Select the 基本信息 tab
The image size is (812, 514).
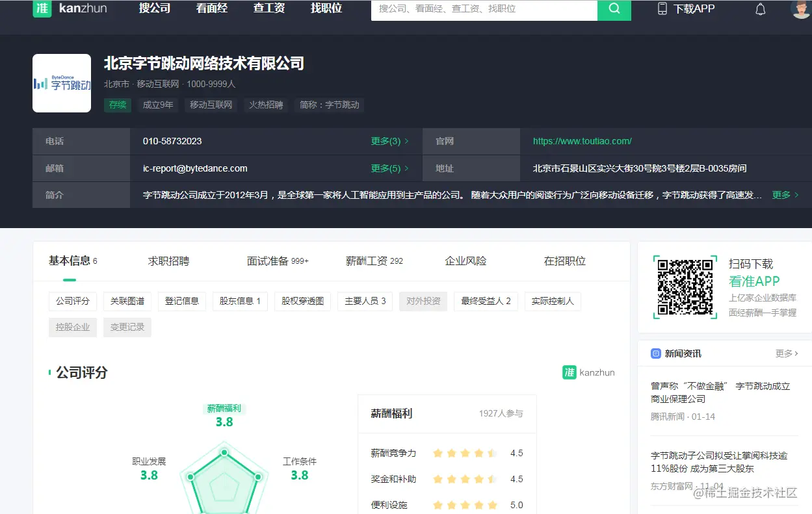coord(73,261)
